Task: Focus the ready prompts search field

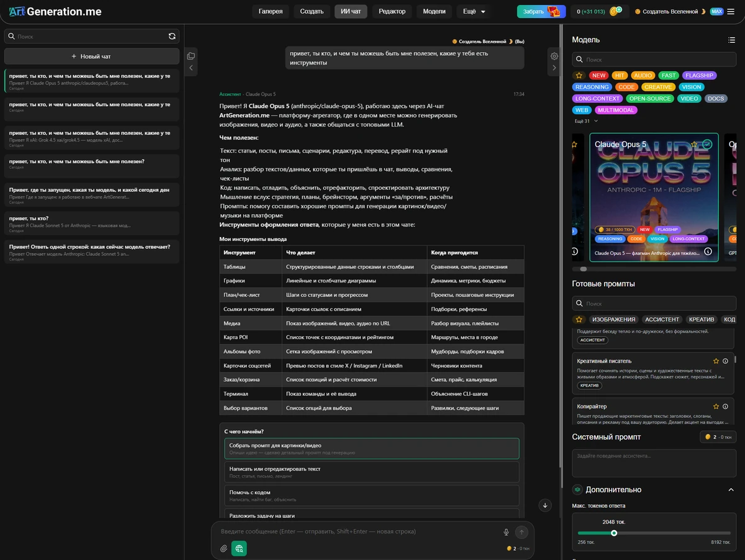Action: tap(654, 304)
